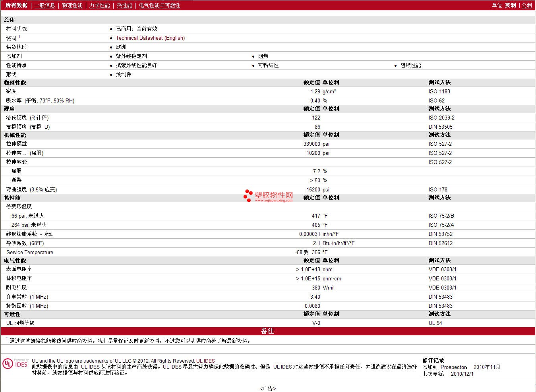Viewport: 536px width, 392px height.
Task: Click the 屈服 strain value 7.2
Action: pos(316,171)
